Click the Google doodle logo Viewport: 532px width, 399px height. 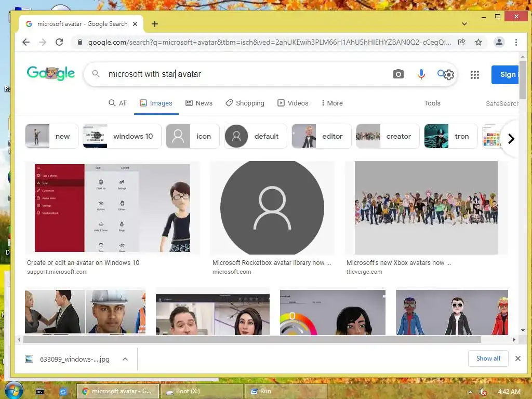(51, 73)
